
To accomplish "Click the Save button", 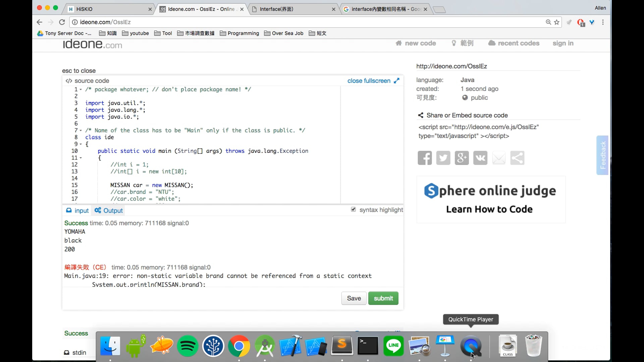I will (354, 298).
